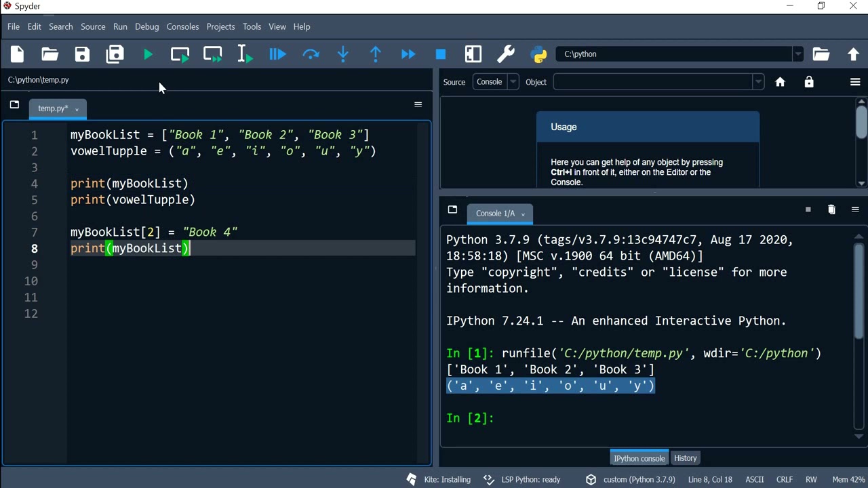Step over the current line in debugger
This screenshot has height=488, width=868.
click(x=311, y=54)
